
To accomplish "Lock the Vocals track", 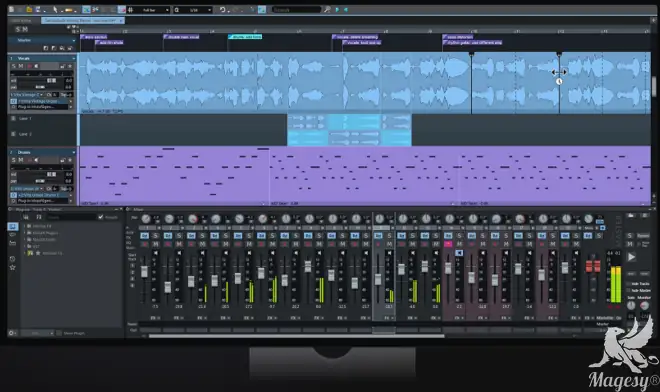I will [63, 66].
